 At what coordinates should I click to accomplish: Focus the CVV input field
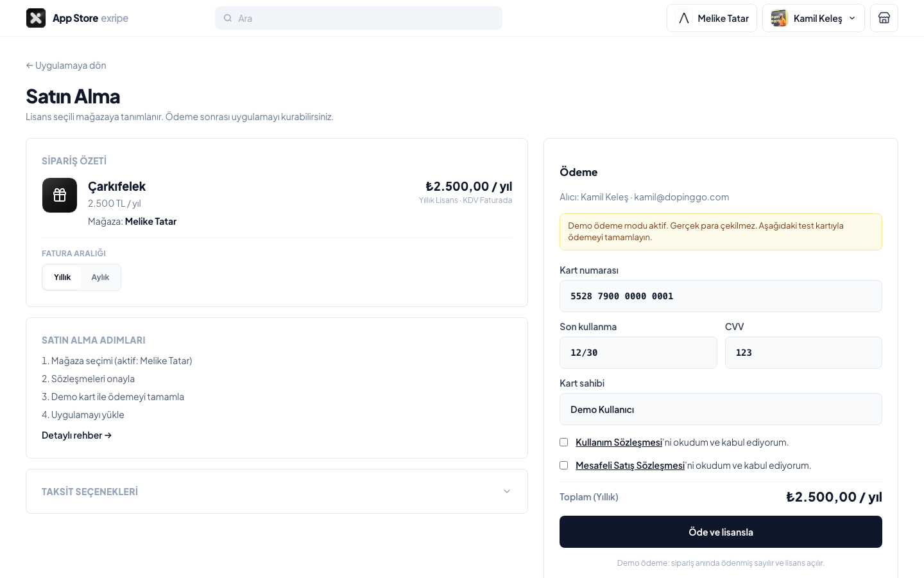tap(803, 353)
